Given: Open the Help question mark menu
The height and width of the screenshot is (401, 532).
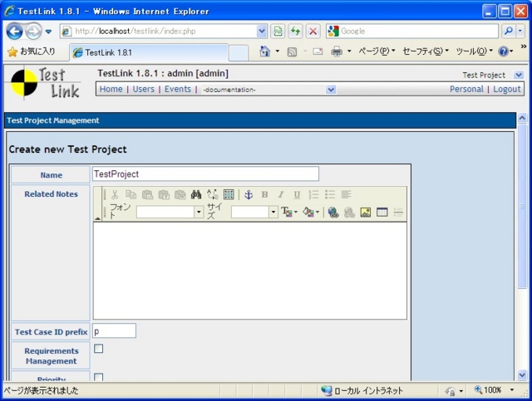Looking at the screenshot, I should pyautogui.click(x=505, y=51).
